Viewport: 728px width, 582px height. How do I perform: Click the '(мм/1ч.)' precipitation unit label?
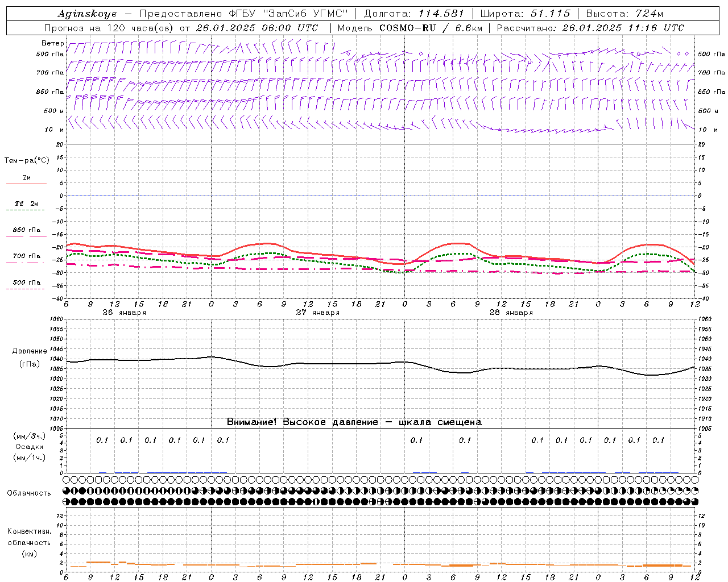[x=30, y=458]
